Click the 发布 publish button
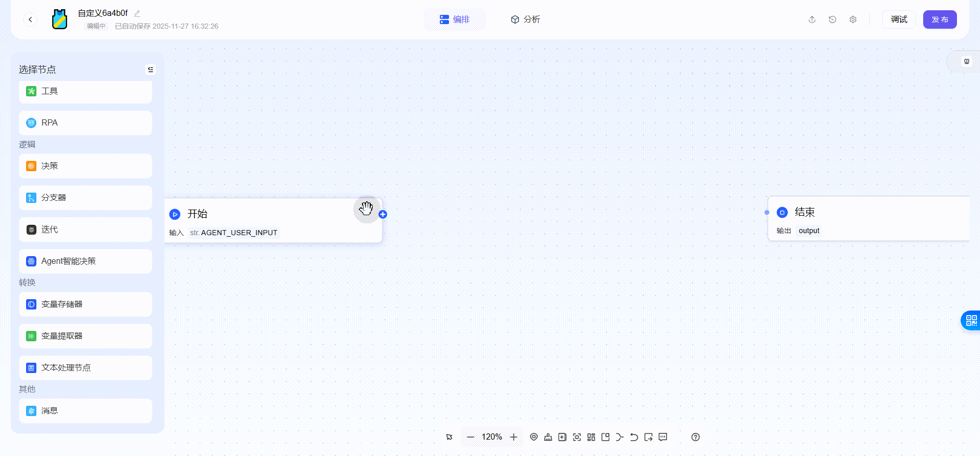980x456 pixels. click(940, 19)
